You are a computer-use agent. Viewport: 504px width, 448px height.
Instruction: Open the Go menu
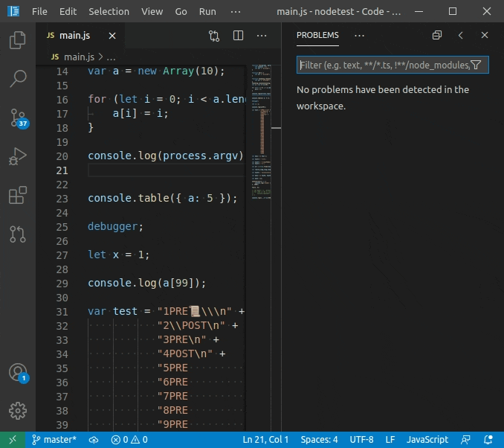tap(181, 12)
